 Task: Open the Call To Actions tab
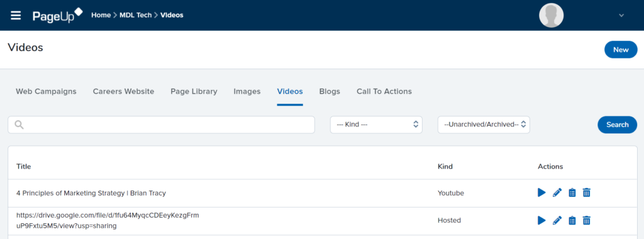click(x=384, y=91)
